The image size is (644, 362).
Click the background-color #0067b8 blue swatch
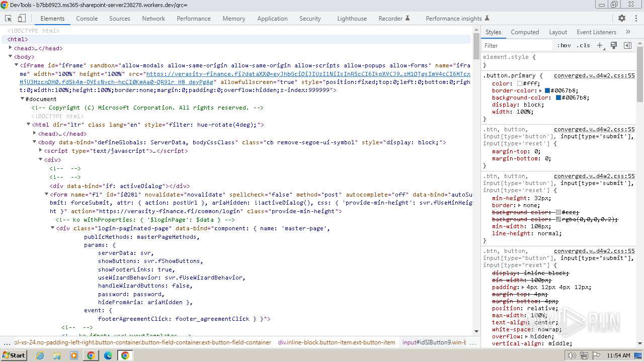pyautogui.click(x=558, y=98)
